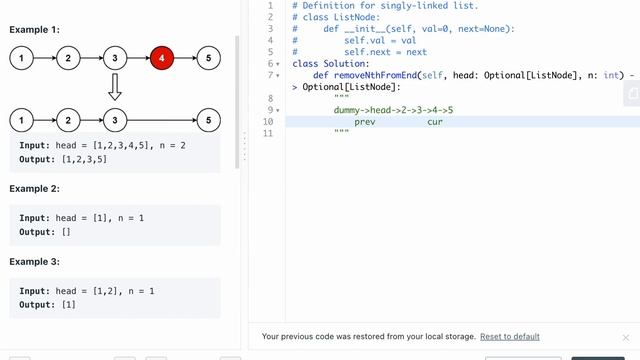This screenshot has width=640, height=360.
Task: Dismiss the restored code notification
Action: tap(626, 338)
